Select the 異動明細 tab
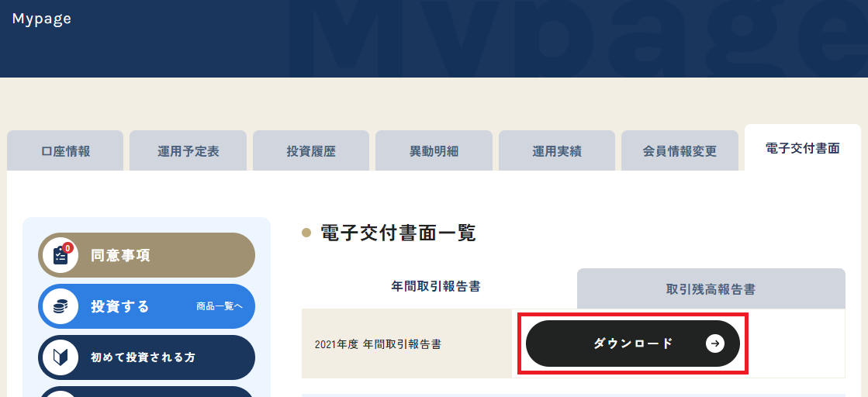The image size is (868, 397). (x=434, y=150)
